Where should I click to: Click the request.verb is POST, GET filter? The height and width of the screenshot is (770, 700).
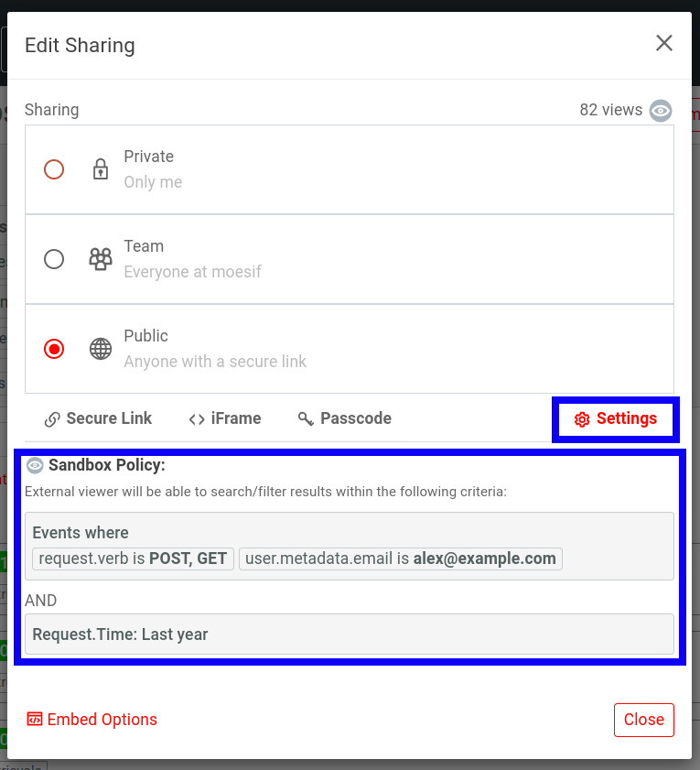point(133,559)
